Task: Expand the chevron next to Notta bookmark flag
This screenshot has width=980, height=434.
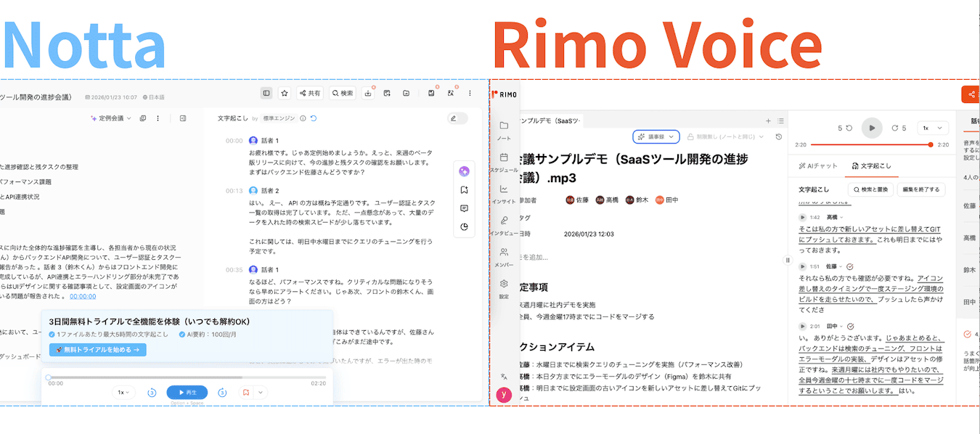Action: [x=261, y=393]
